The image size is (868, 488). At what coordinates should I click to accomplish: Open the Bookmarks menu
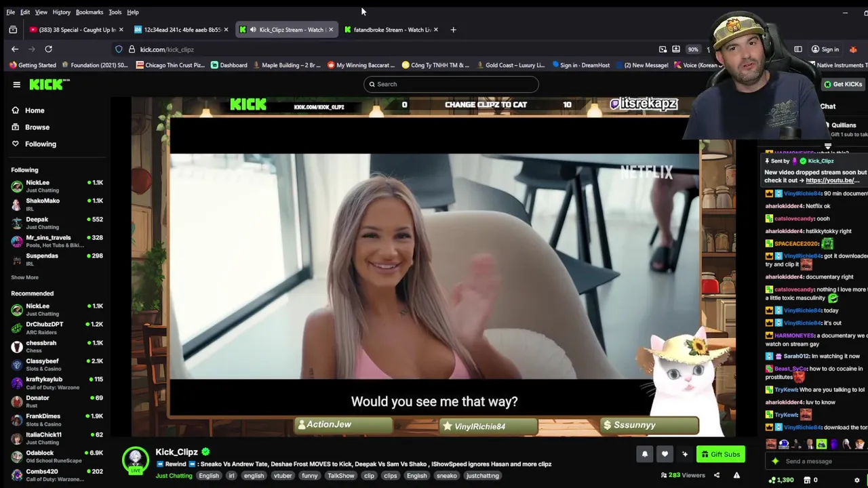[x=90, y=12]
